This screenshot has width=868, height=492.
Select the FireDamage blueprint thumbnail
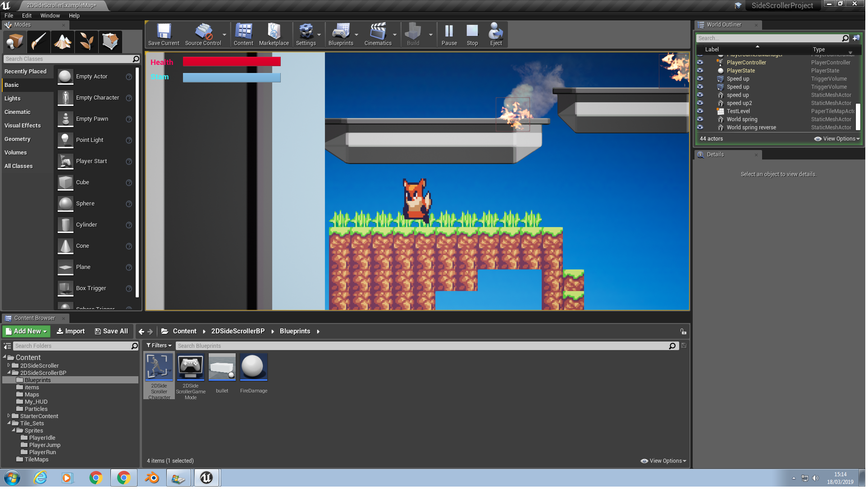pos(254,368)
